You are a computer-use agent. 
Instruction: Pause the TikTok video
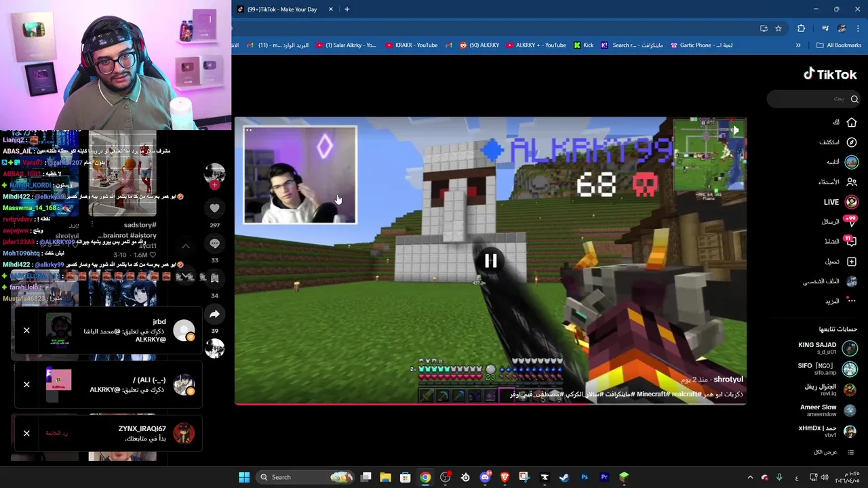click(x=490, y=261)
